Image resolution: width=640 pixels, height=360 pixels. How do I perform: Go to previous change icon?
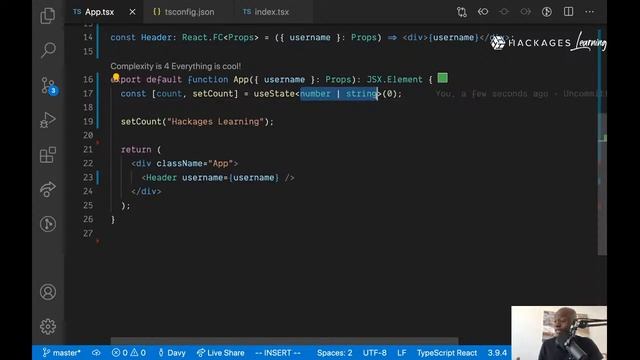click(x=483, y=12)
